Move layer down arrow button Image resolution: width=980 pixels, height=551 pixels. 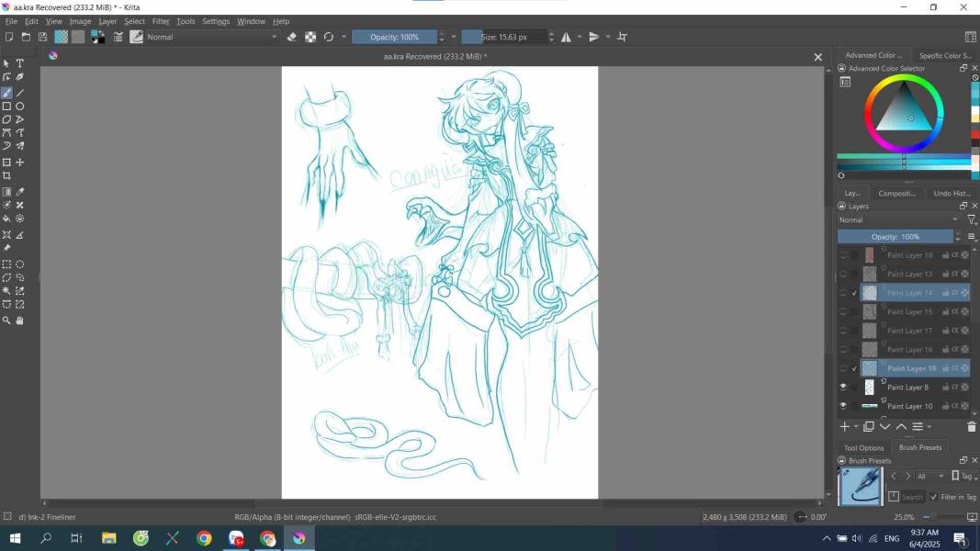tap(885, 427)
